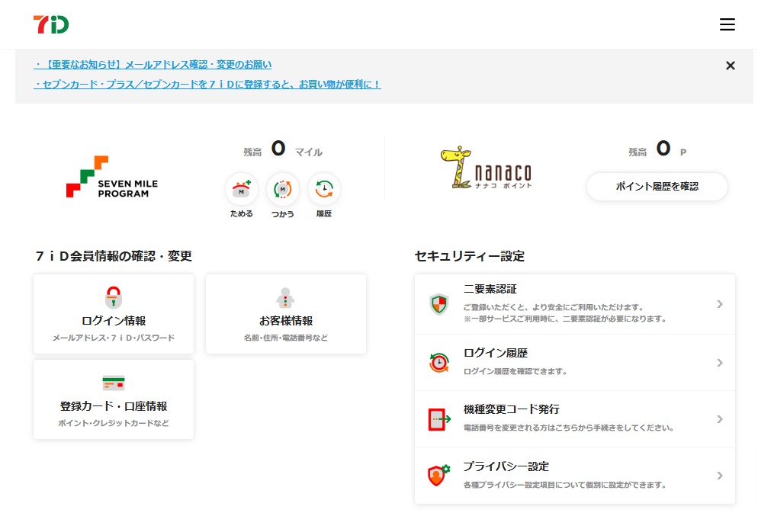
Task: Expand the ログイン履歴 row chevron
Action: tap(719, 363)
